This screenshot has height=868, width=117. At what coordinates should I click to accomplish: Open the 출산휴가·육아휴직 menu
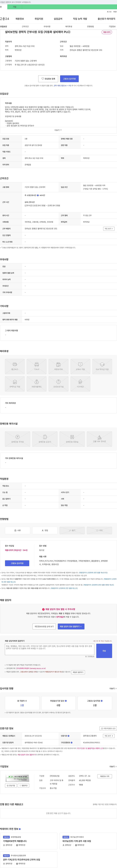point(106,19)
